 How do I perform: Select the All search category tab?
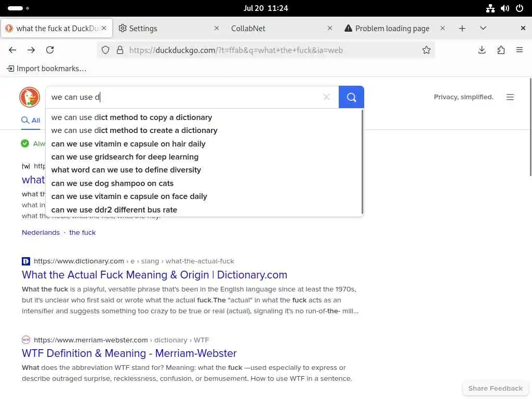31,120
